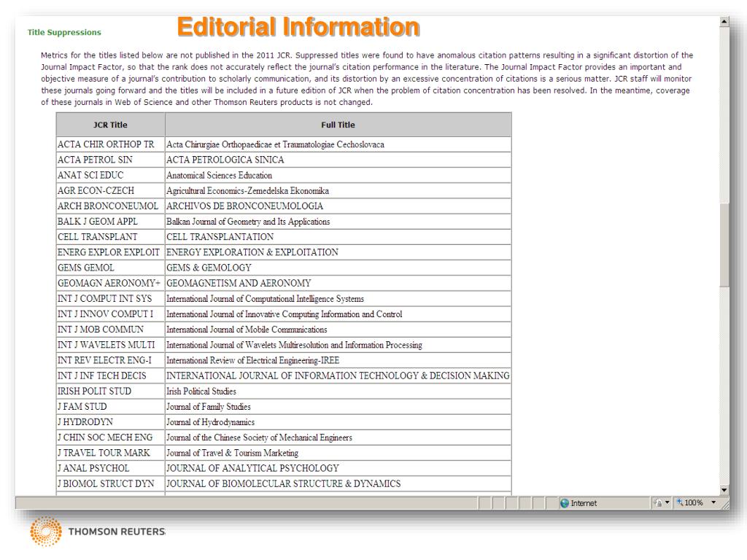This screenshot has height=560, width=747.
Task: Select the AGR ECON-CZECH cell
Action: tap(111, 190)
